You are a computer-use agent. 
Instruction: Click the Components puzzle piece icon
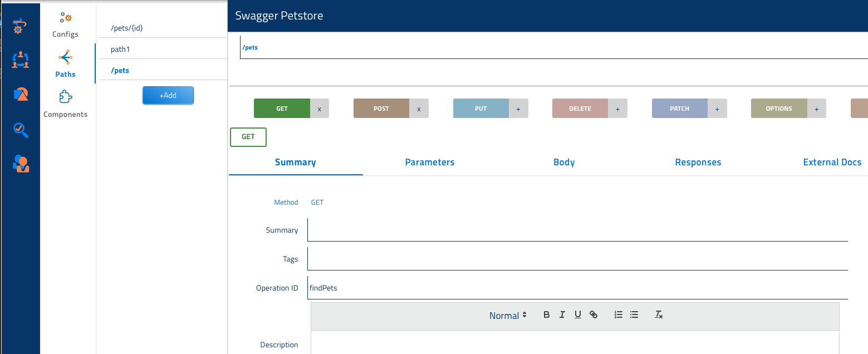point(66,97)
